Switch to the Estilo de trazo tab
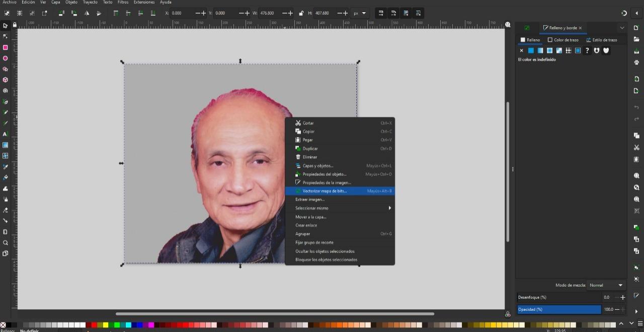Screen dimensions: 644x332 [602, 40]
